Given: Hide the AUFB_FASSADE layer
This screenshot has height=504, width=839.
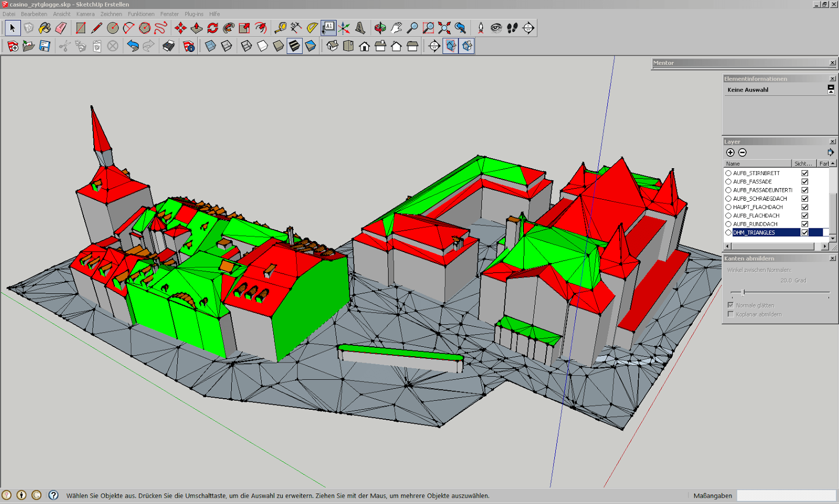Looking at the screenshot, I should pyautogui.click(x=804, y=182).
